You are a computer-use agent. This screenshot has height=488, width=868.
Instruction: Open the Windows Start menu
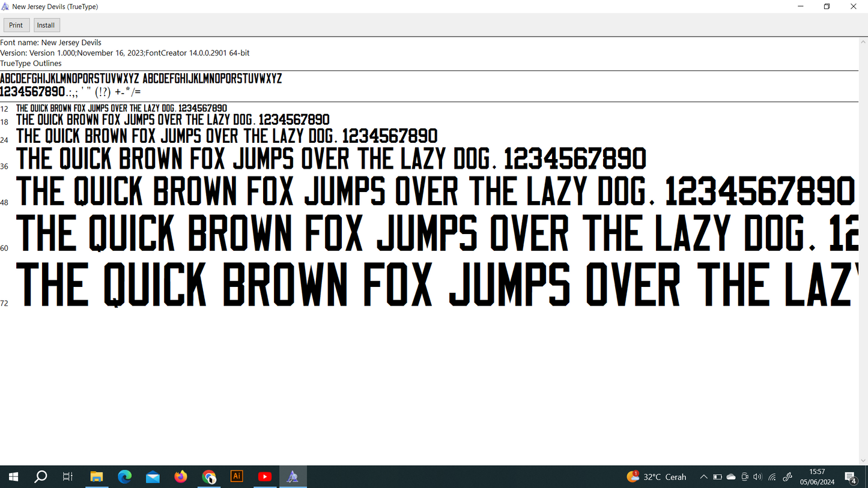point(13,477)
